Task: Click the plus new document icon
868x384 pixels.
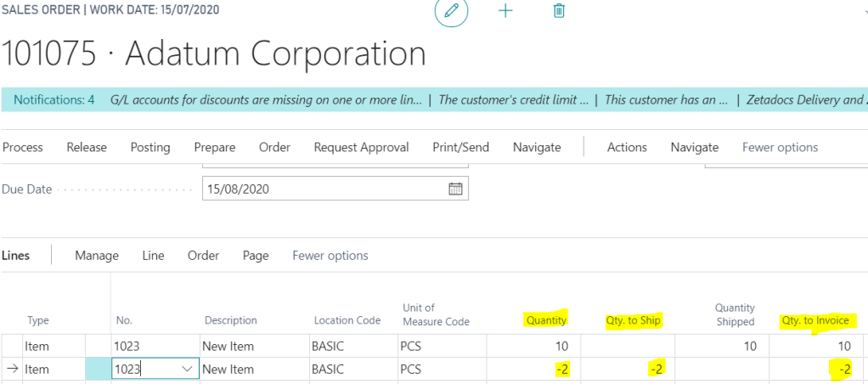Action: (505, 11)
